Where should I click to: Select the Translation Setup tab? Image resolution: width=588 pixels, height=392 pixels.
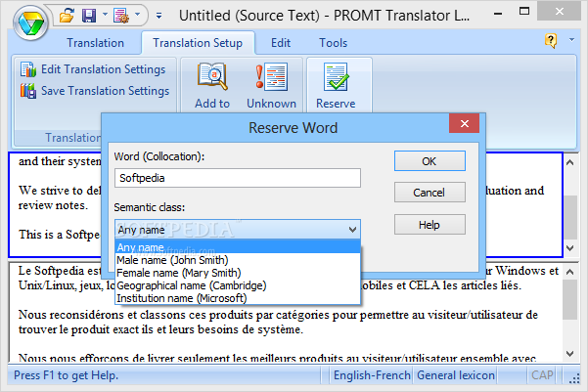[x=198, y=43]
